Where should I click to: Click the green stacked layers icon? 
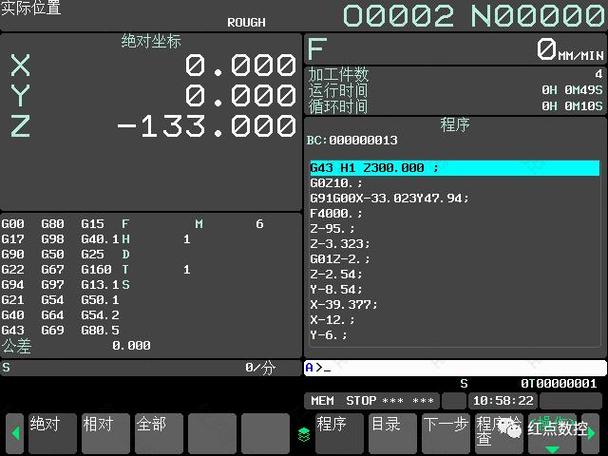pyautogui.click(x=304, y=433)
